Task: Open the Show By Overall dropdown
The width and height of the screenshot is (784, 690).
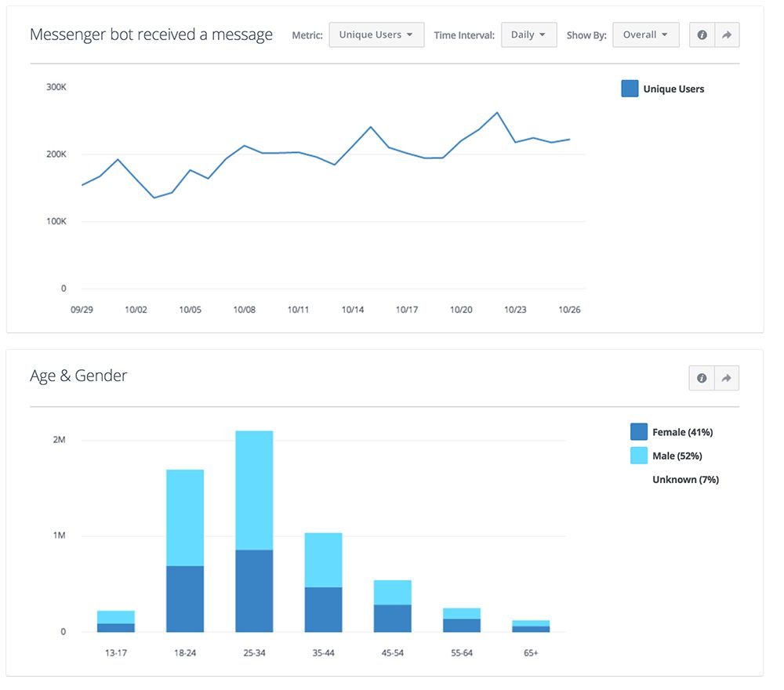Action: [x=645, y=35]
